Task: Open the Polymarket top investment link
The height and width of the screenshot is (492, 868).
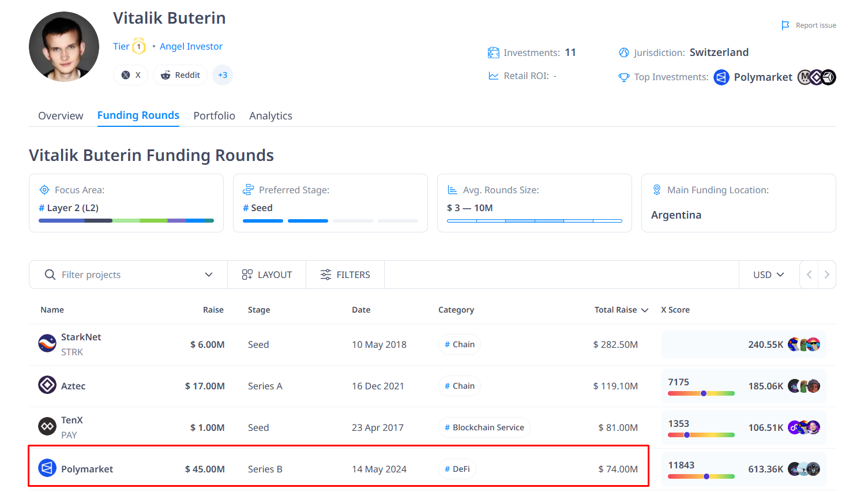Action: (x=763, y=77)
